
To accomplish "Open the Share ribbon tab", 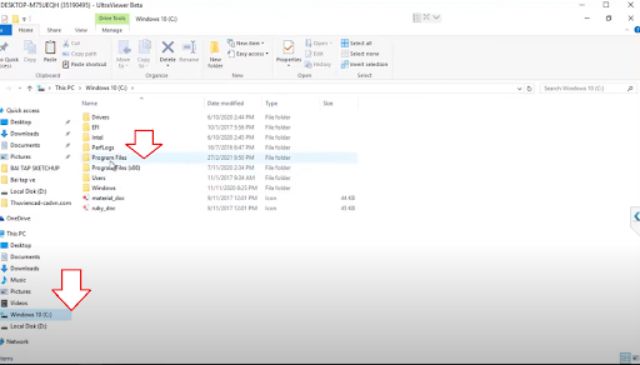I will click(x=54, y=30).
